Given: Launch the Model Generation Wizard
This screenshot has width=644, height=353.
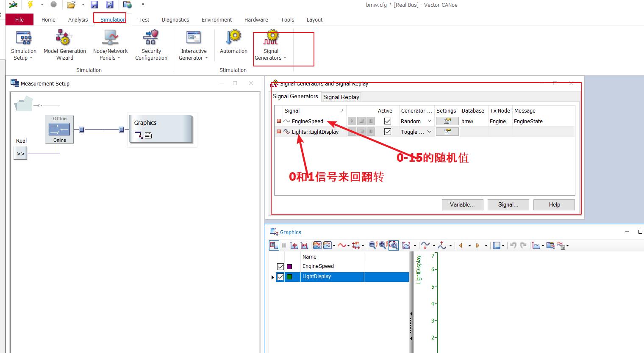Looking at the screenshot, I should point(64,46).
